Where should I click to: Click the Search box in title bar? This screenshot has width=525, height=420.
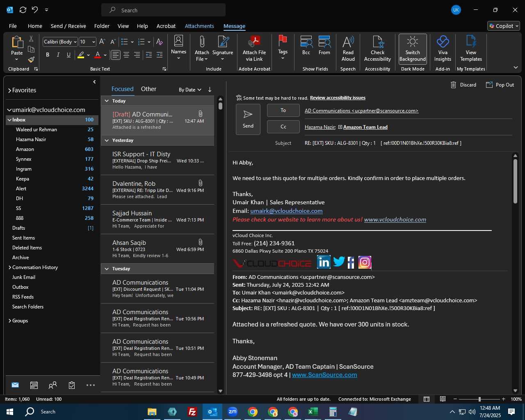point(163,10)
